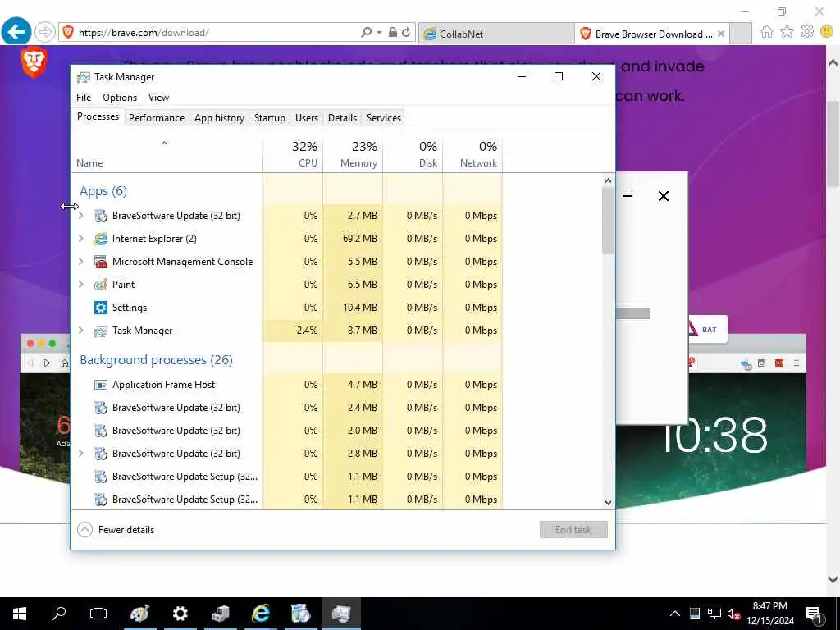Viewport: 840px width, 630px height.
Task: Switch to Internet Explorer on taskbar
Action: pos(261,614)
